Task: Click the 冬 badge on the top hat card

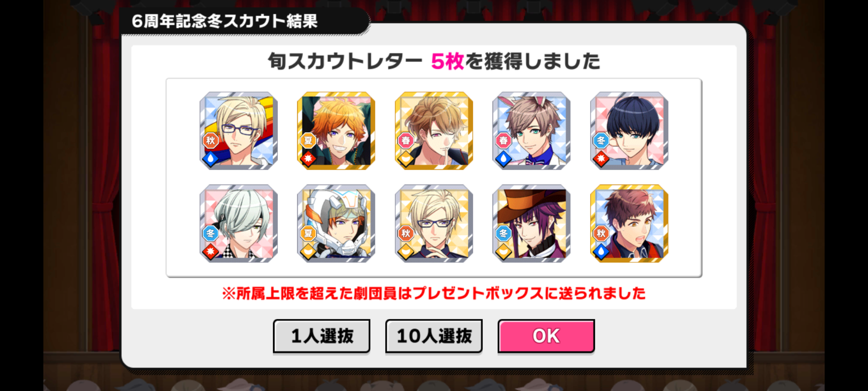Action: coord(503,233)
